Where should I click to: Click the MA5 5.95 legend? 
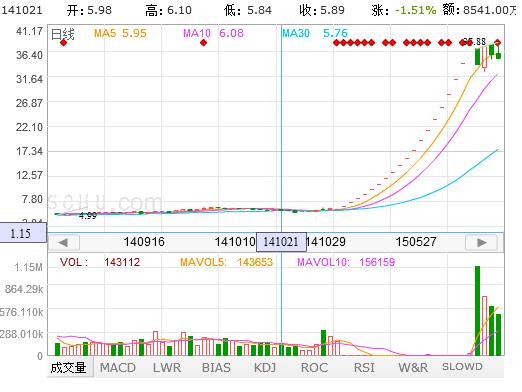click(120, 33)
